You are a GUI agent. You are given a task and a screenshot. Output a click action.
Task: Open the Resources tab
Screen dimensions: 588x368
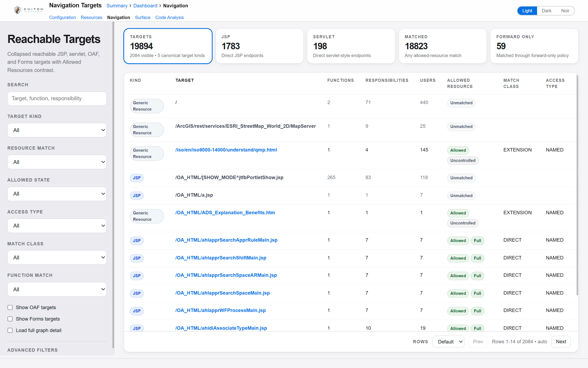coord(91,18)
